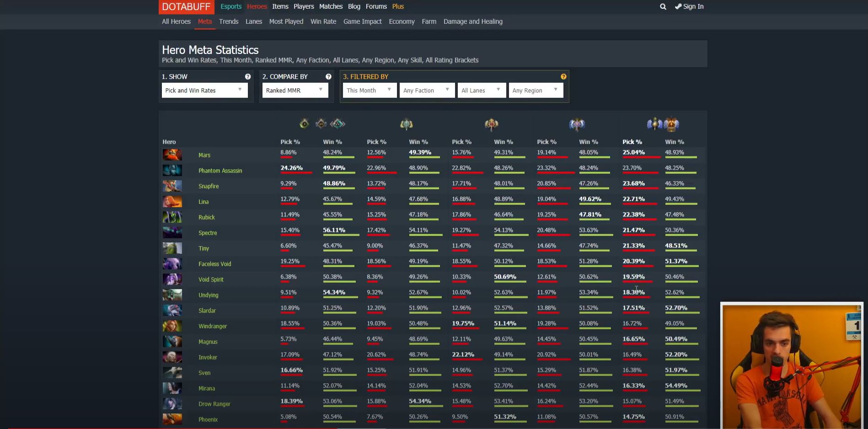The width and height of the screenshot is (868, 429).
Task: Click the Undying hero portrait
Action: [x=172, y=295]
